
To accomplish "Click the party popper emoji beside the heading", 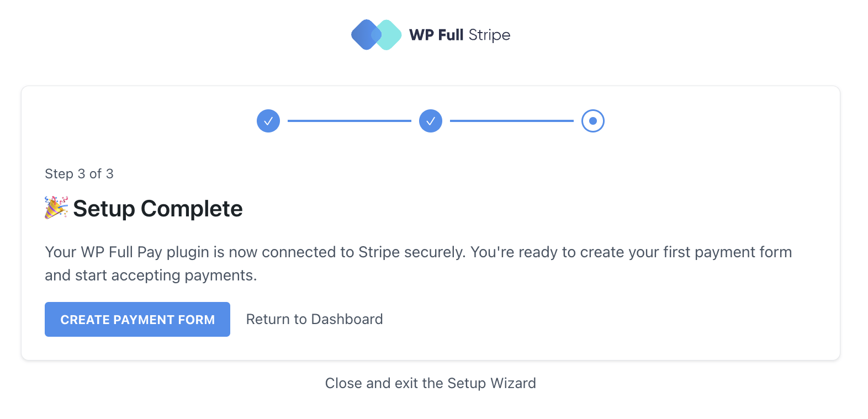I will 56,208.
